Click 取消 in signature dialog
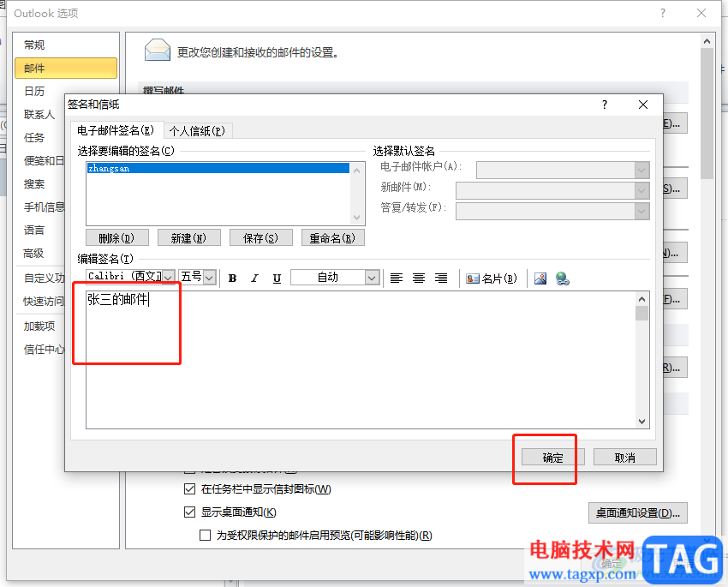The image size is (728, 587). click(x=625, y=458)
